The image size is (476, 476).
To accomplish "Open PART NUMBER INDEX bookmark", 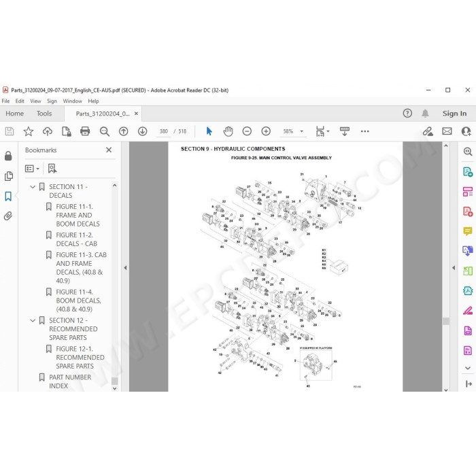I will (70, 381).
